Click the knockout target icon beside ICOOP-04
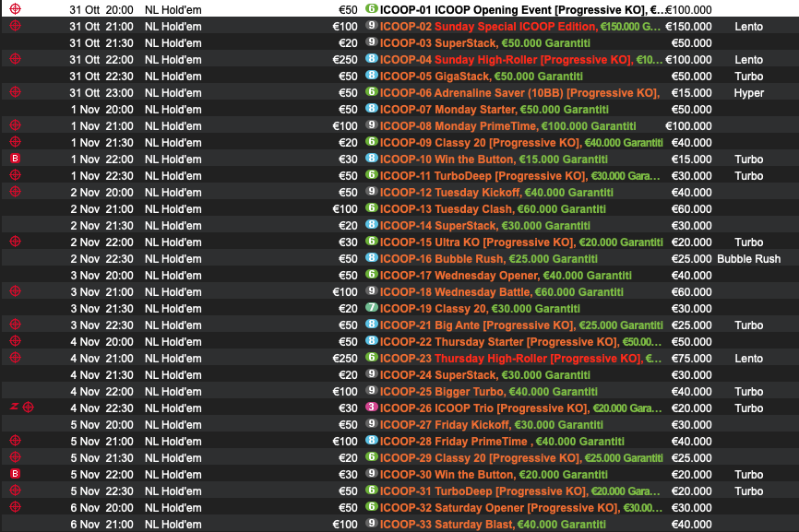The width and height of the screenshot is (799, 532). [16, 58]
